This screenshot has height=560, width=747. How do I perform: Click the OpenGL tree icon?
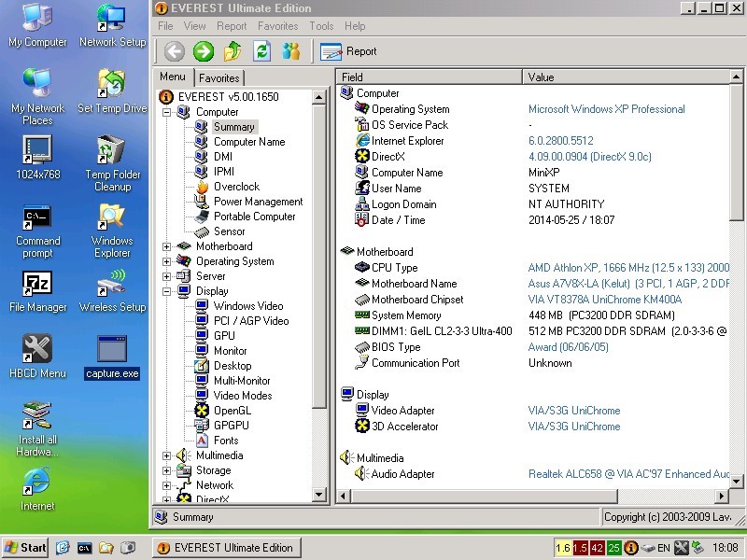pos(202,411)
